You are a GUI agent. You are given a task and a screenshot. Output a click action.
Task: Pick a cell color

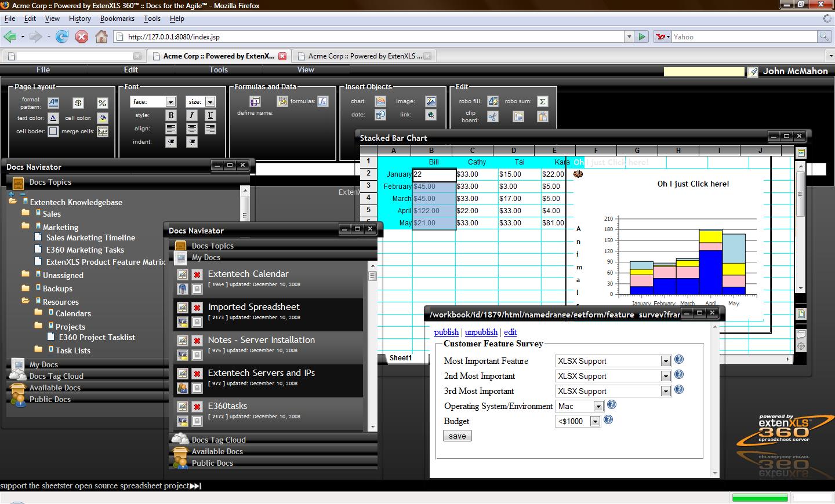click(103, 118)
